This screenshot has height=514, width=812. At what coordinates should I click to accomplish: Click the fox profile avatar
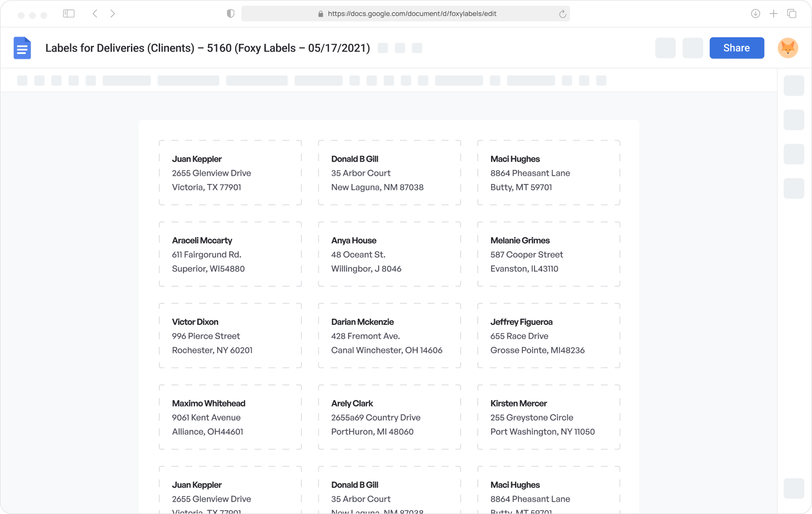[x=788, y=48]
